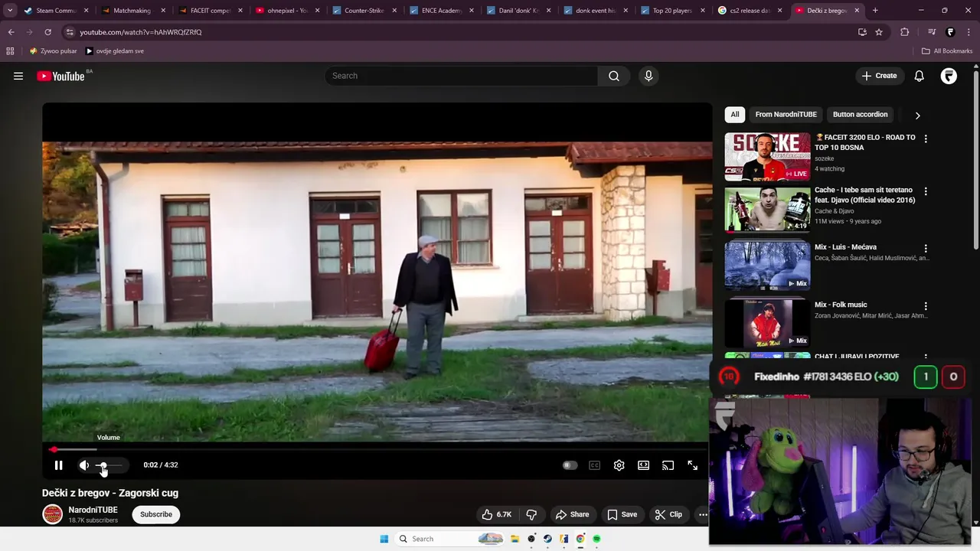The width and height of the screenshot is (980, 551).
Task: Reload the page
Action: click(x=47, y=32)
